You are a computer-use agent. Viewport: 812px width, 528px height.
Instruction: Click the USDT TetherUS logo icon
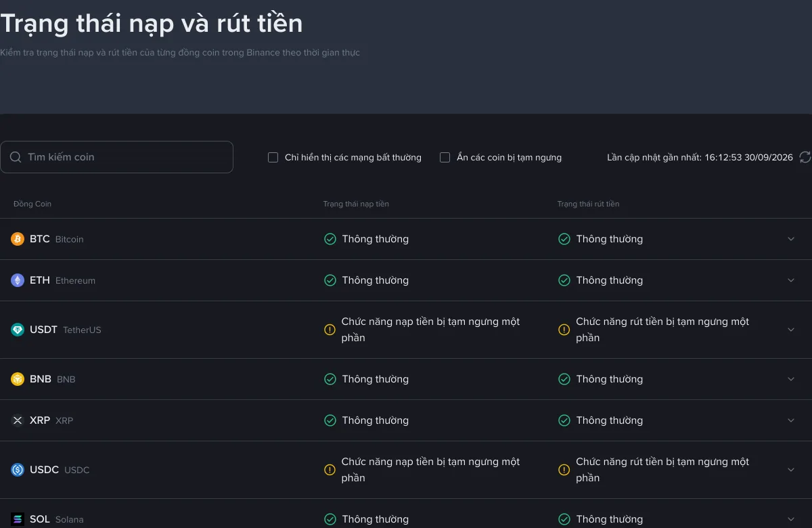coord(18,330)
